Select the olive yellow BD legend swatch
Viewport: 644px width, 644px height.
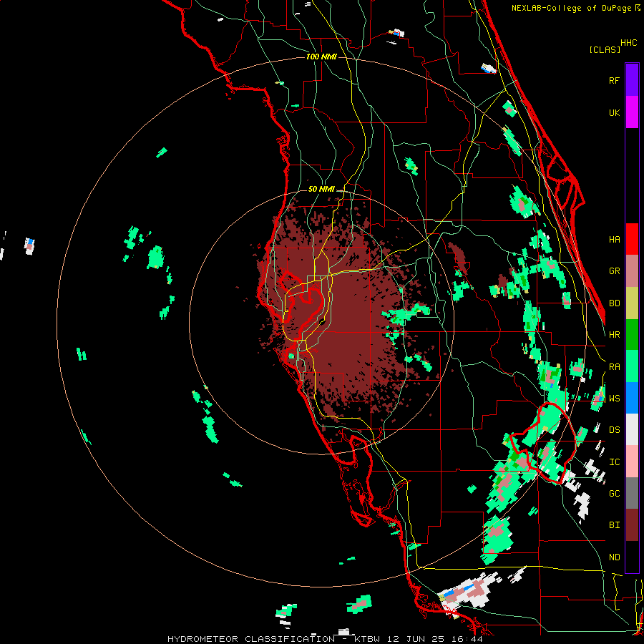632,303
